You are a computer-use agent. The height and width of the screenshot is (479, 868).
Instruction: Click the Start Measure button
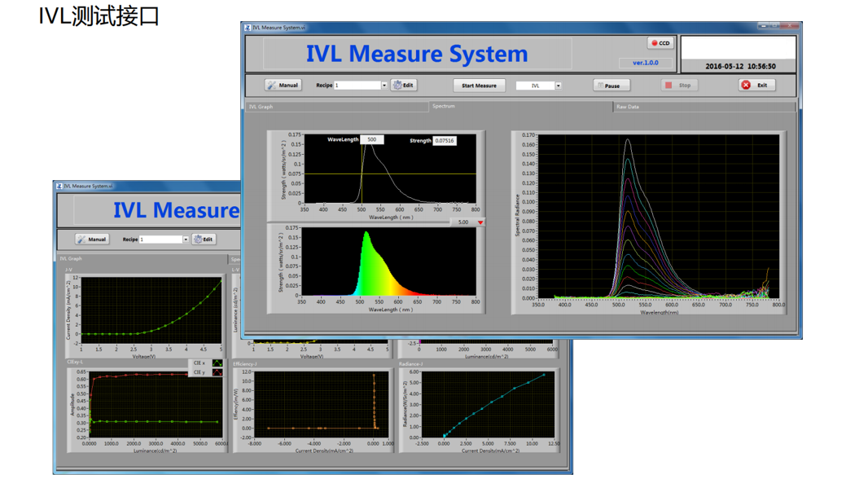[x=479, y=85]
